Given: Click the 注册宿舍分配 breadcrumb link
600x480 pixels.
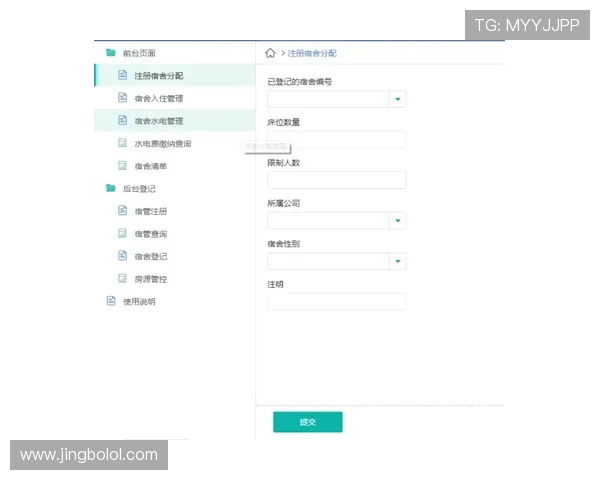Looking at the screenshot, I should coord(312,53).
